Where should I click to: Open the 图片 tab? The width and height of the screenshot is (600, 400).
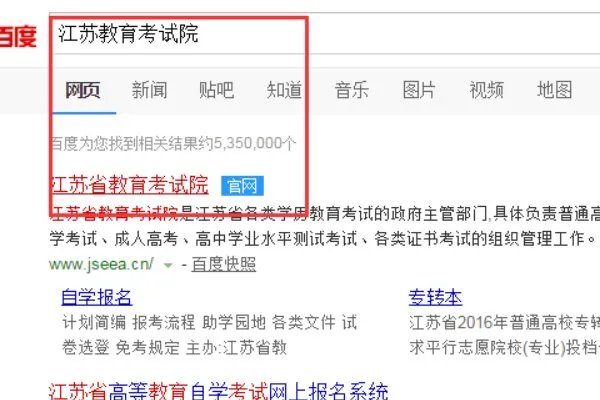coord(419,90)
